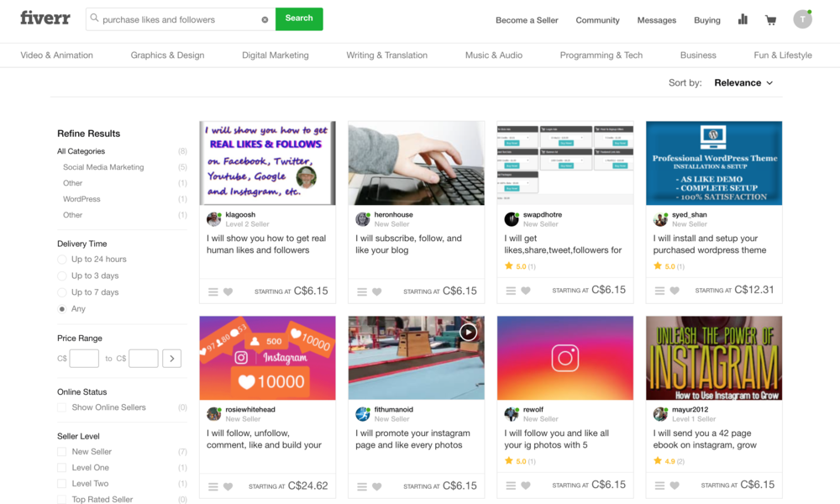The image size is (840, 504).
Task: Open syed_shan WordPress theme gig thumbnail
Action: 714,163
